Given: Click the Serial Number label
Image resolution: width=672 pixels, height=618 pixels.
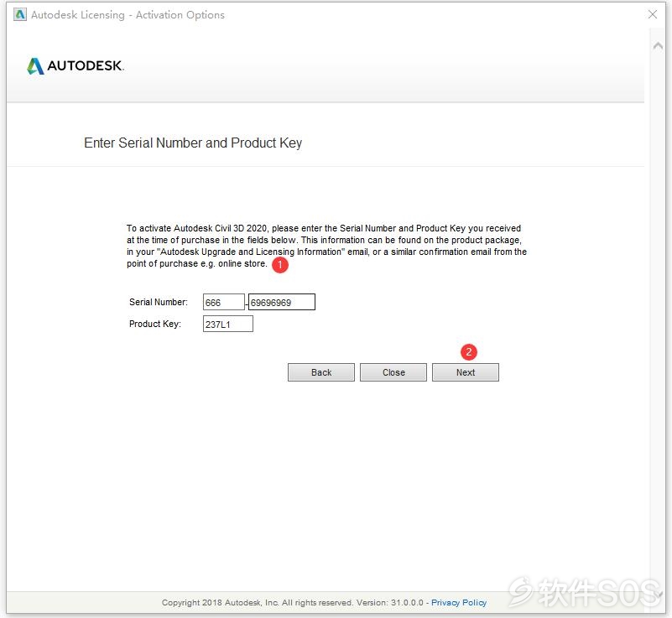Looking at the screenshot, I should [159, 302].
